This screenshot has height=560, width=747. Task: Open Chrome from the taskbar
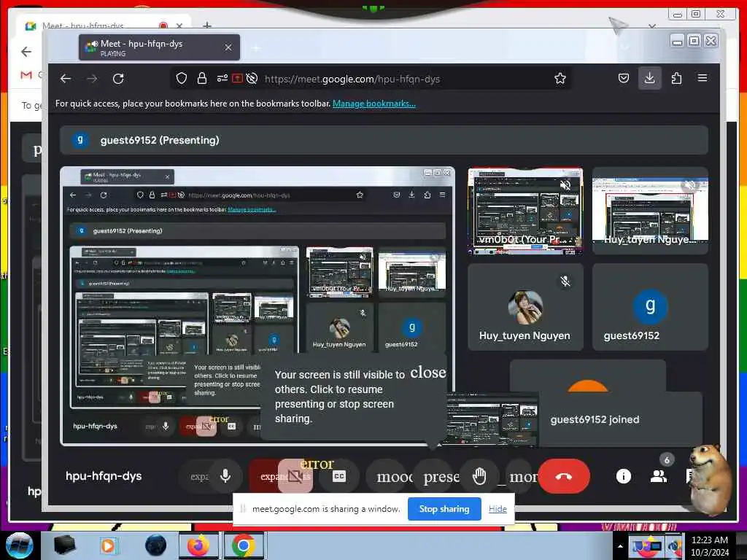pos(243,545)
